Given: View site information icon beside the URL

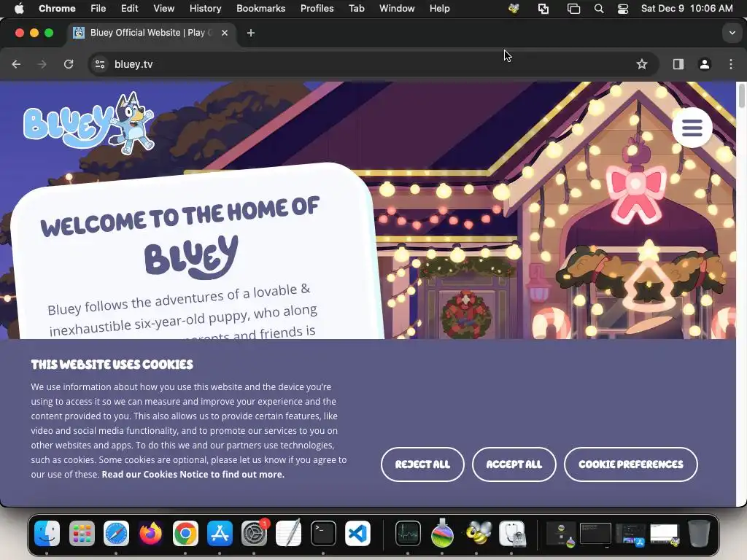Looking at the screenshot, I should point(99,64).
